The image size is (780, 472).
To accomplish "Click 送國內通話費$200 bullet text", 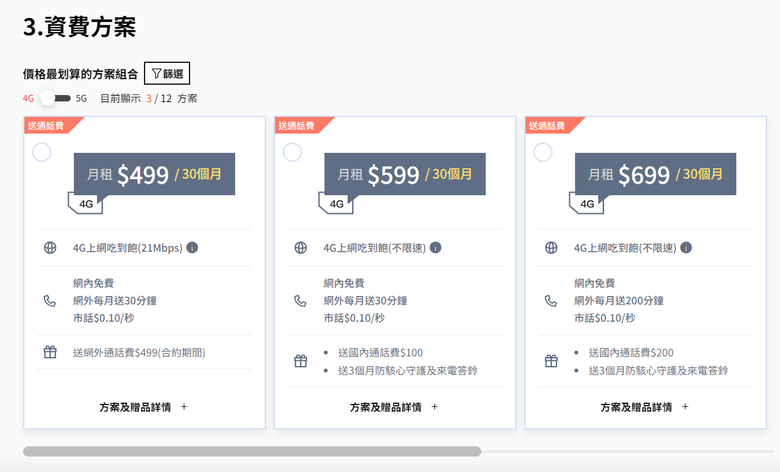I will 631,353.
